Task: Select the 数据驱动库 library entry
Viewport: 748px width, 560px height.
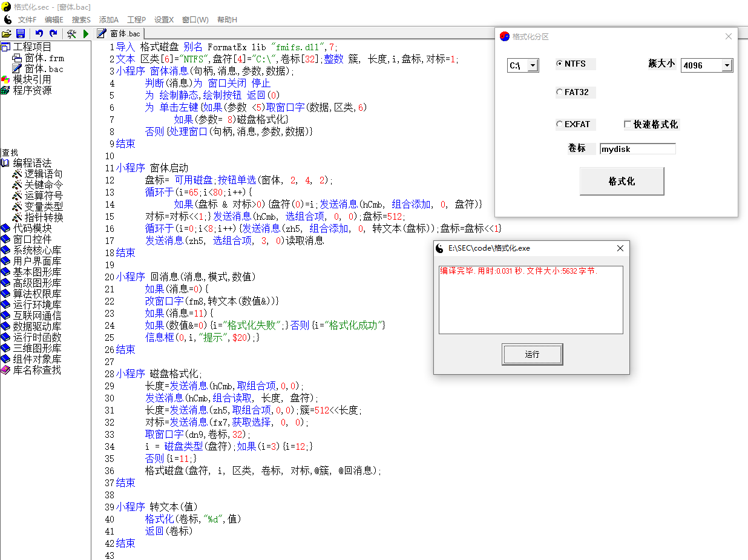Action: (37, 326)
